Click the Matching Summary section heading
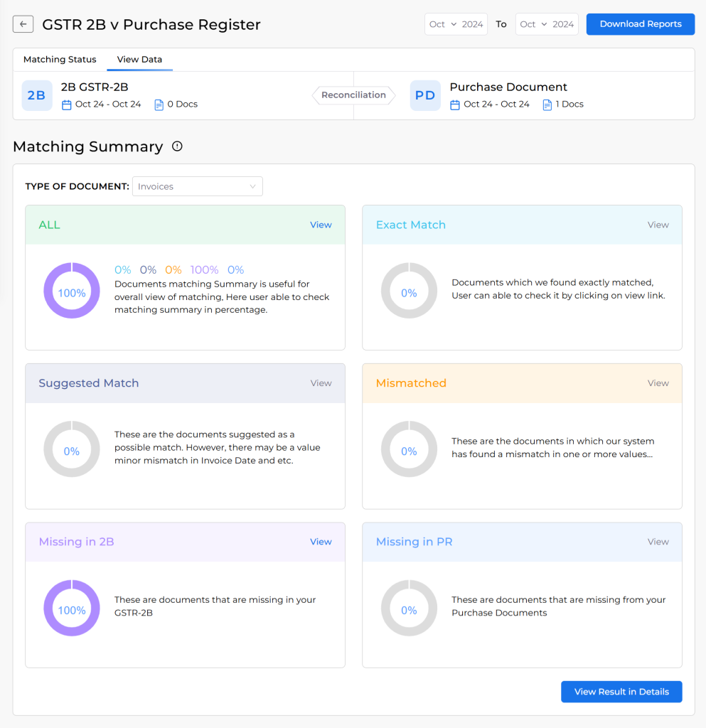This screenshot has width=706, height=728. tap(88, 146)
